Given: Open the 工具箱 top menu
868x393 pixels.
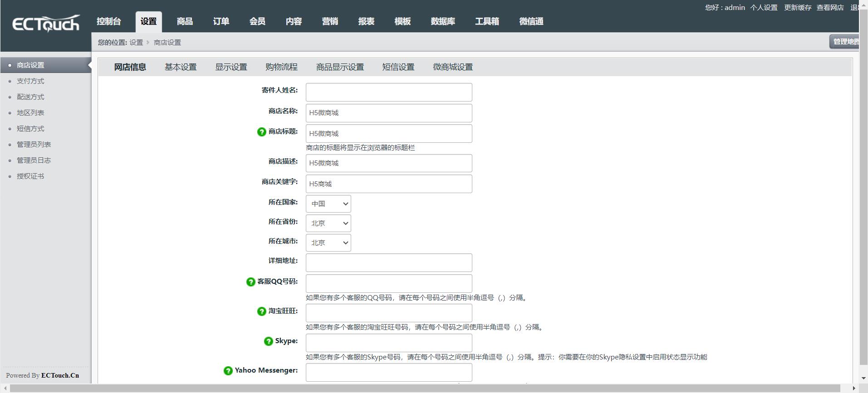Looking at the screenshot, I should (487, 21).
